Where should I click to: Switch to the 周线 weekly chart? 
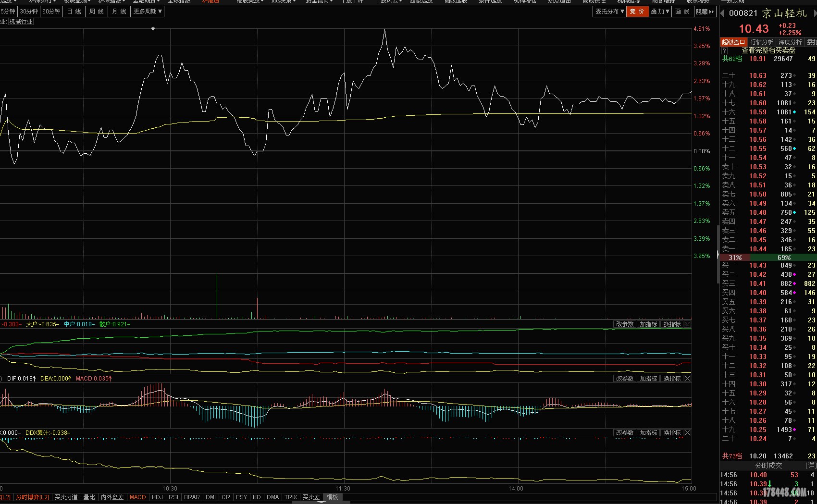97,11
